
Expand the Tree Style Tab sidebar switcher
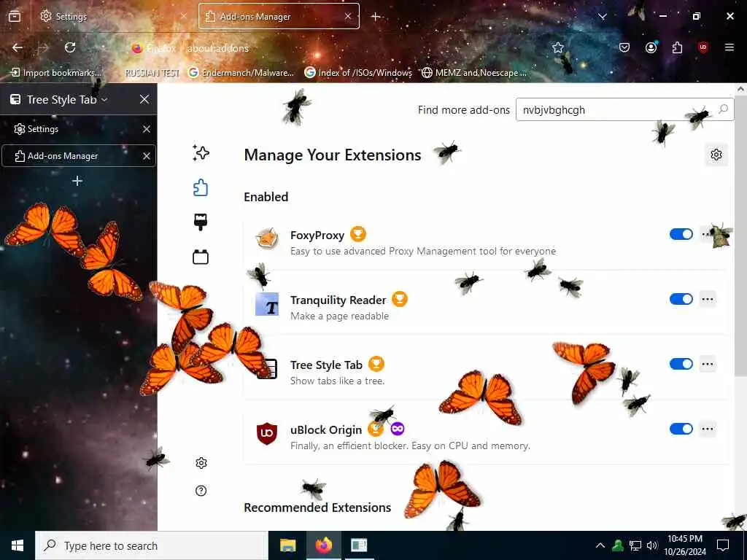pyautogui.click(x=59, y=99)
